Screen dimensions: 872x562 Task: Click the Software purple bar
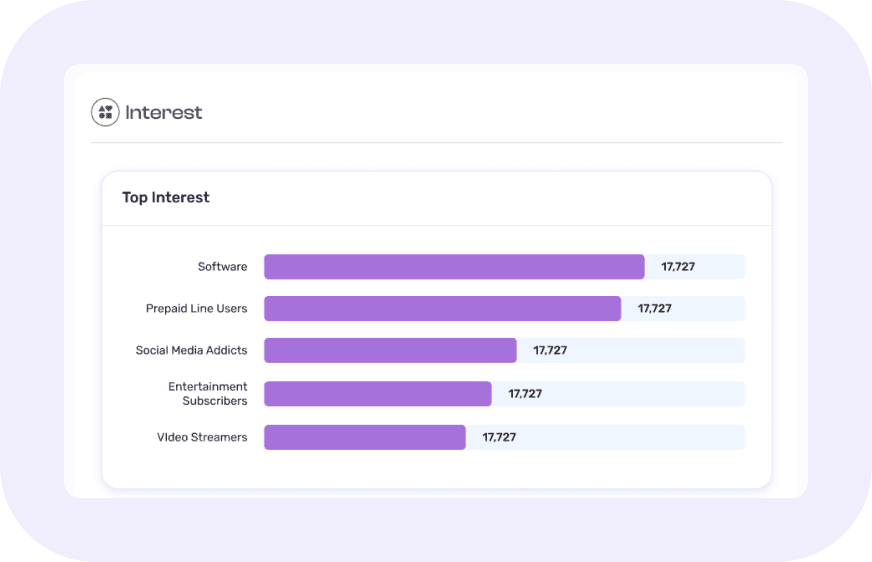454,267
